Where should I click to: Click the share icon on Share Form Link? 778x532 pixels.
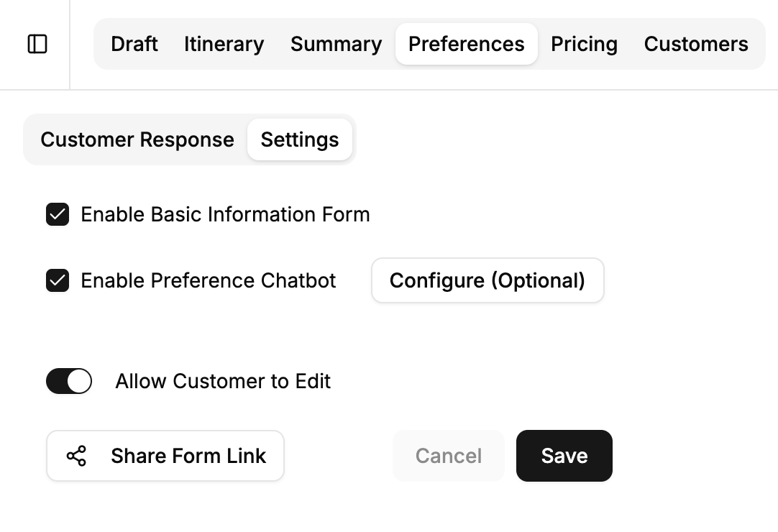tap(75, 455)
